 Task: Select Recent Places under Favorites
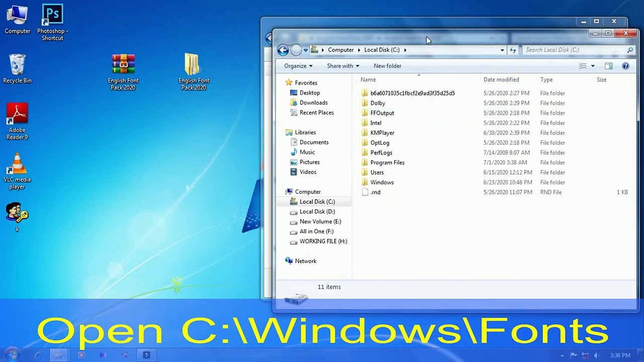[316, 113]
